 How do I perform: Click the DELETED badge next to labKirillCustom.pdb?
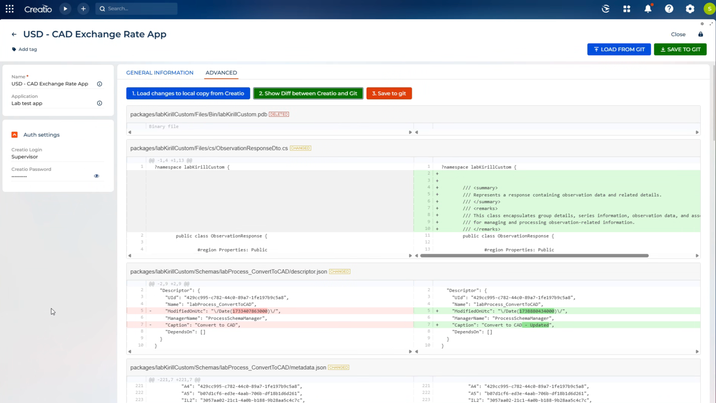tap(279, 115)
